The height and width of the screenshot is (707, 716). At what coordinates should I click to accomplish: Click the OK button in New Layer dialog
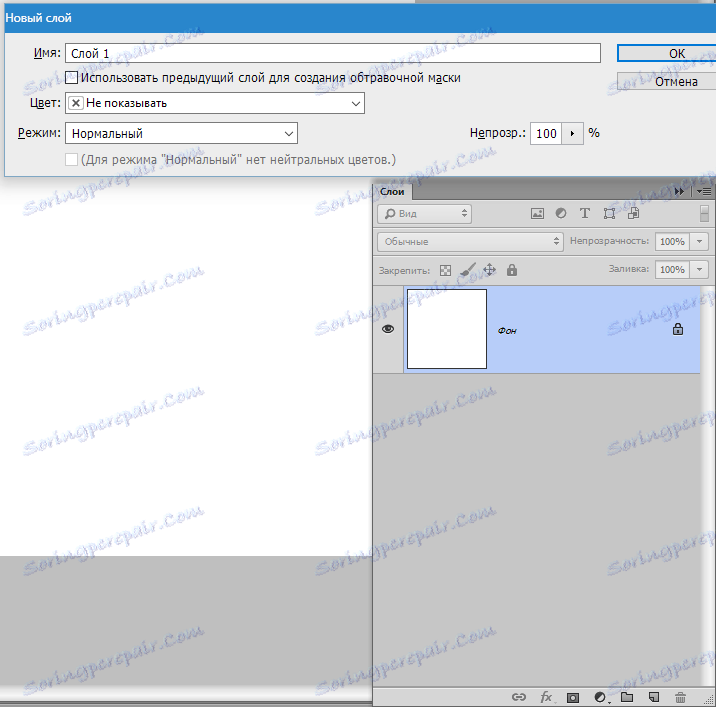(x=667, y=53)
